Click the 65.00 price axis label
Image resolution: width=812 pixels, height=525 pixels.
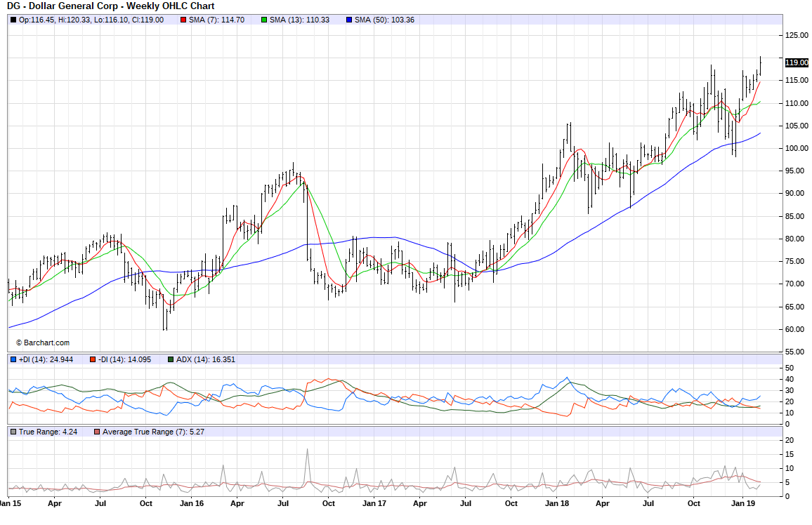(x=797, y=307)
